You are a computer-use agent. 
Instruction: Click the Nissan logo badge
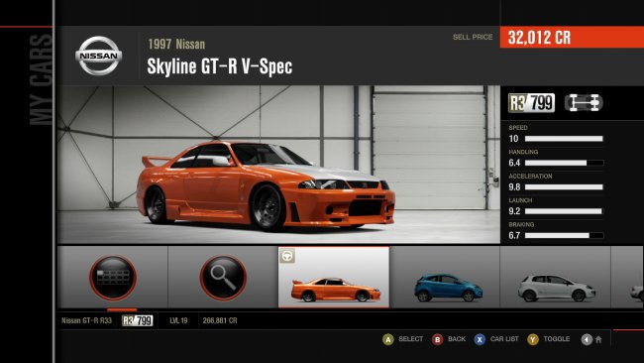pos(98,56)
